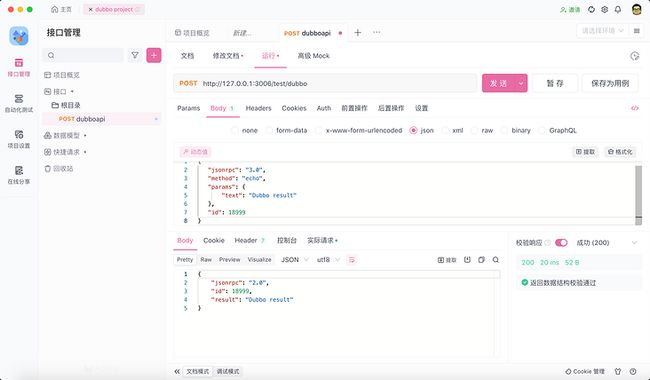Image resolution: width=650 pixels, height=380 pixels.
Task: Open JSON format dropdown in response
Action: 295,260
